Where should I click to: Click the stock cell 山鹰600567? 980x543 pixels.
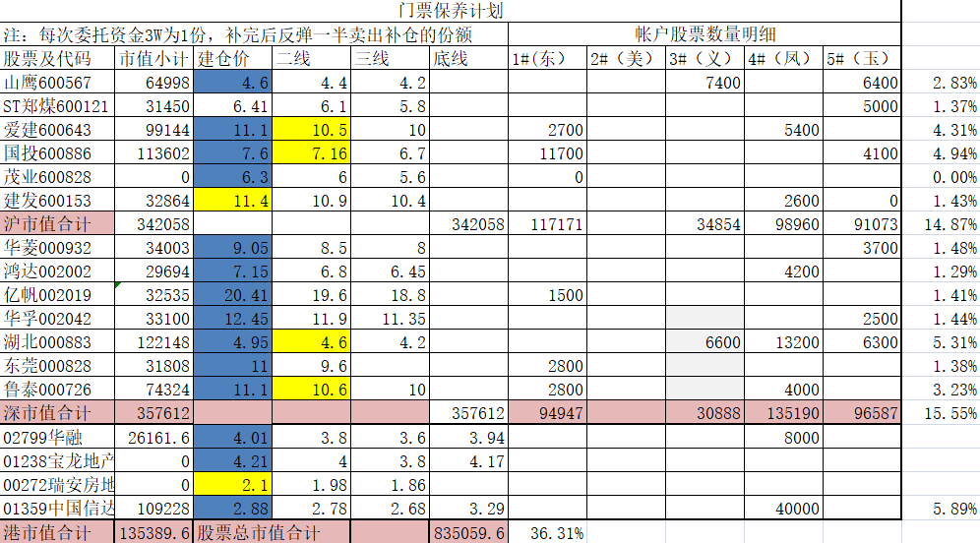pyautogui.click(x=57, y=83)
